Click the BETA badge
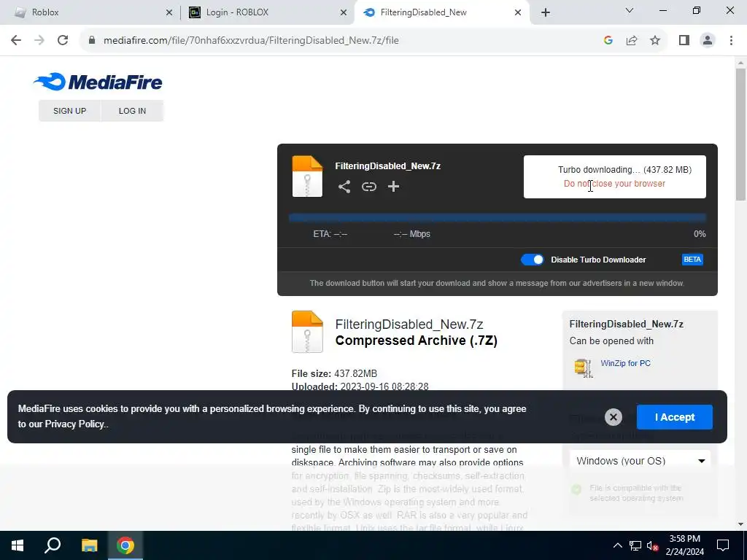 click(x=692, y=260)
